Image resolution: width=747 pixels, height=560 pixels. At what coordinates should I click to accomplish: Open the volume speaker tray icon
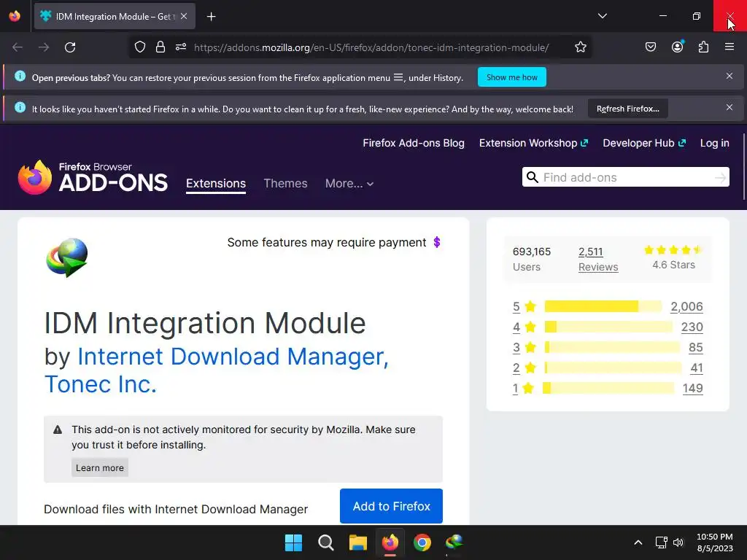[x=678, y=542]
